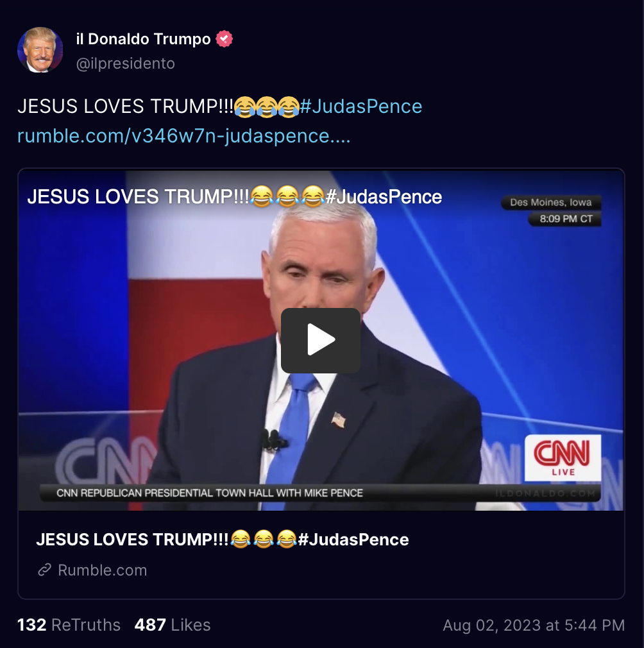Click the Des Moines, Iowa location tag
The image size is (644, 648).
click(x=550, y=203)
